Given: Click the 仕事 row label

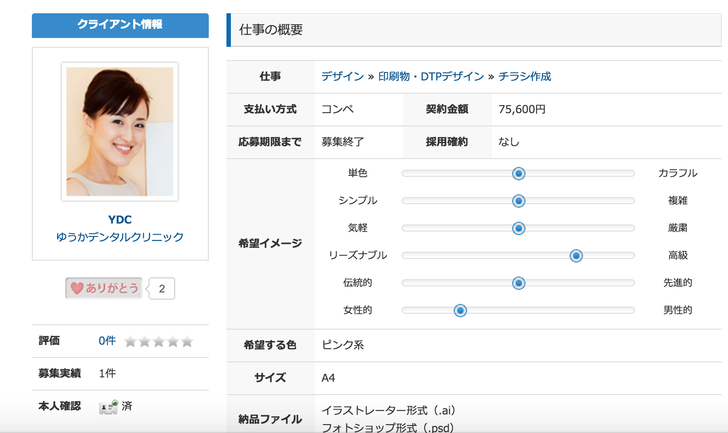Looking at the screenshot, I should 270,77.
